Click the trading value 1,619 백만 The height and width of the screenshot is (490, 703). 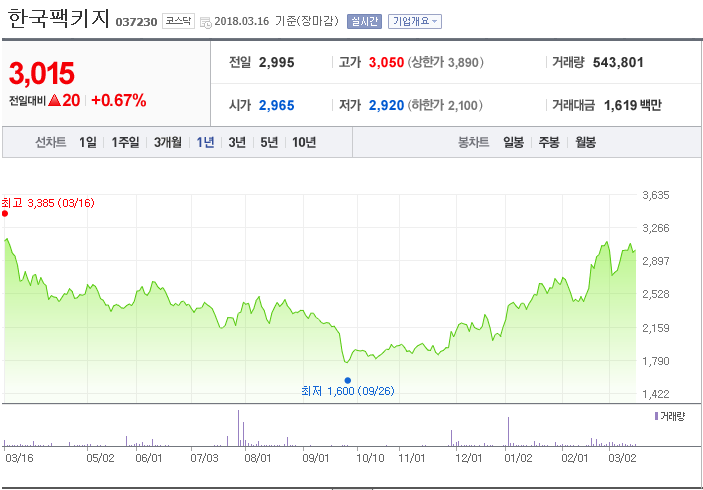[x=633, y=105]
